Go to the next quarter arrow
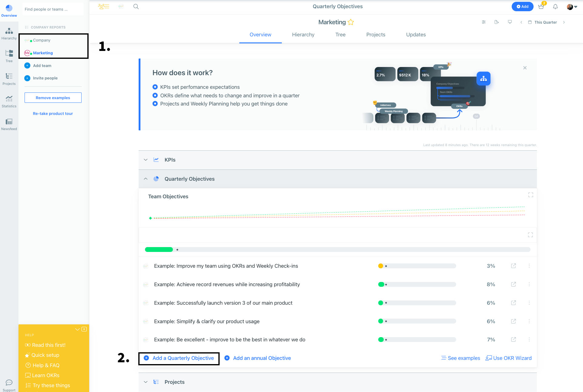Screen dimensions: 583x392 564,22
